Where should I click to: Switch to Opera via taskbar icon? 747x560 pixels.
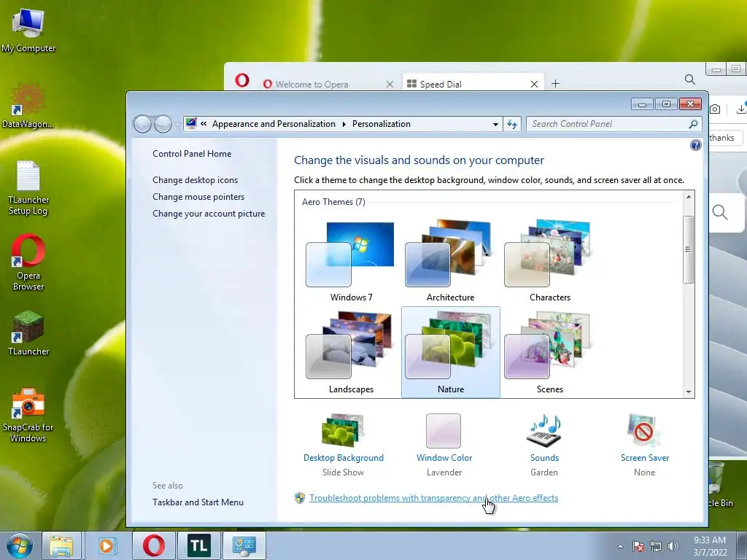[153, 545]
